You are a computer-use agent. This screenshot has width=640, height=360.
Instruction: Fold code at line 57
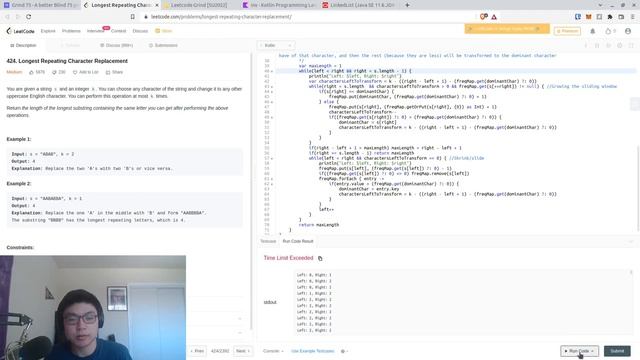(x=272, y=158)
